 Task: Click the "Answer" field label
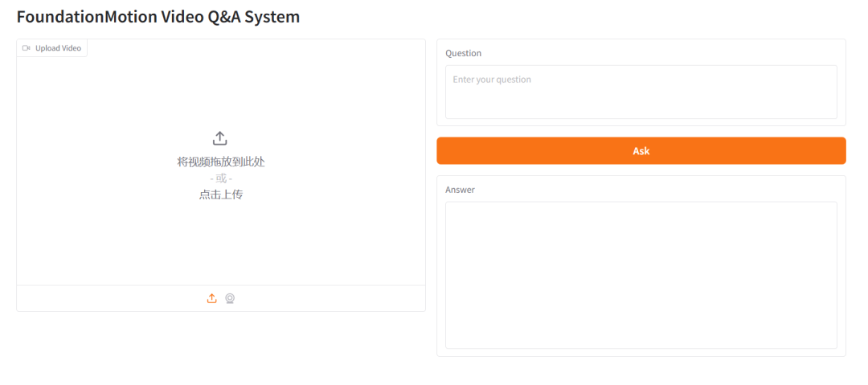(460, 190)
